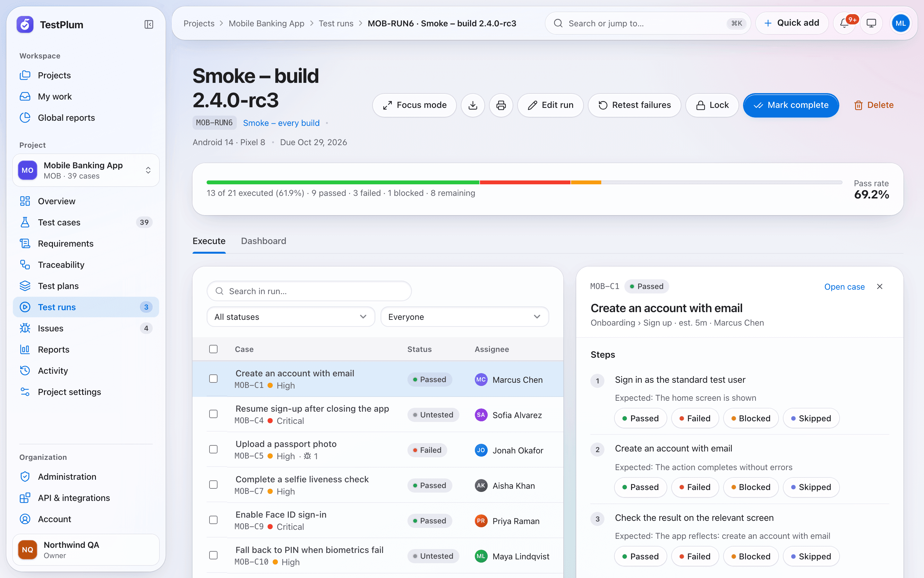Go to Traceability in the sidebar
This screenshot has width=924, height=578.
pos(86,265)
